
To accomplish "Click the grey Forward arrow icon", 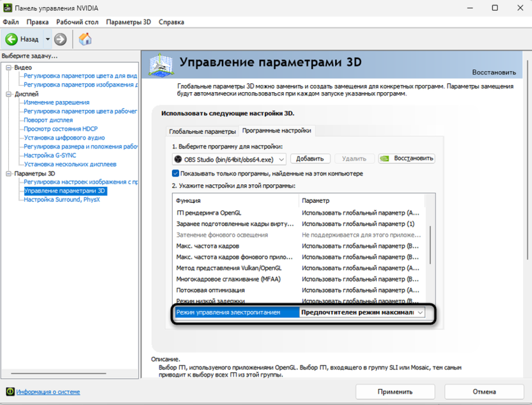I will tap(60, 40).
